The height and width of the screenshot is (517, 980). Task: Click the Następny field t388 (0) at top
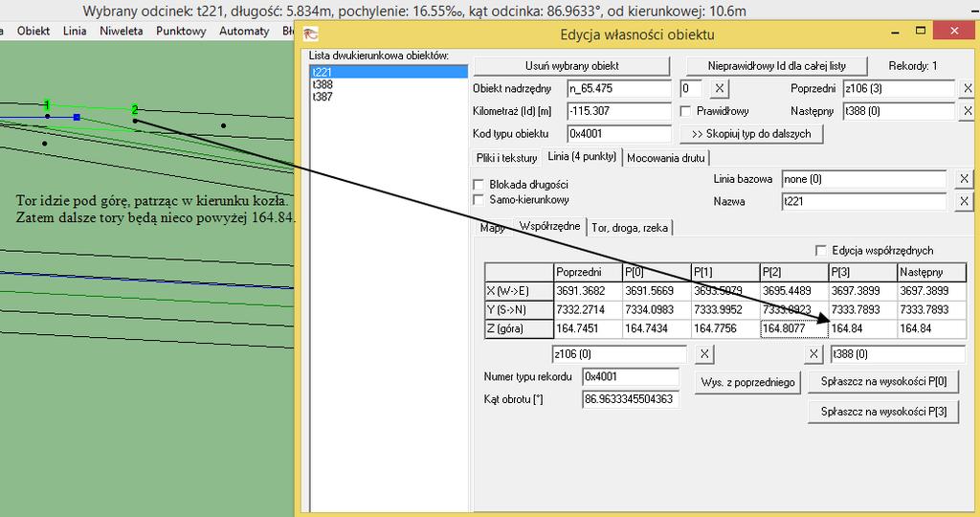coord(899,111)
